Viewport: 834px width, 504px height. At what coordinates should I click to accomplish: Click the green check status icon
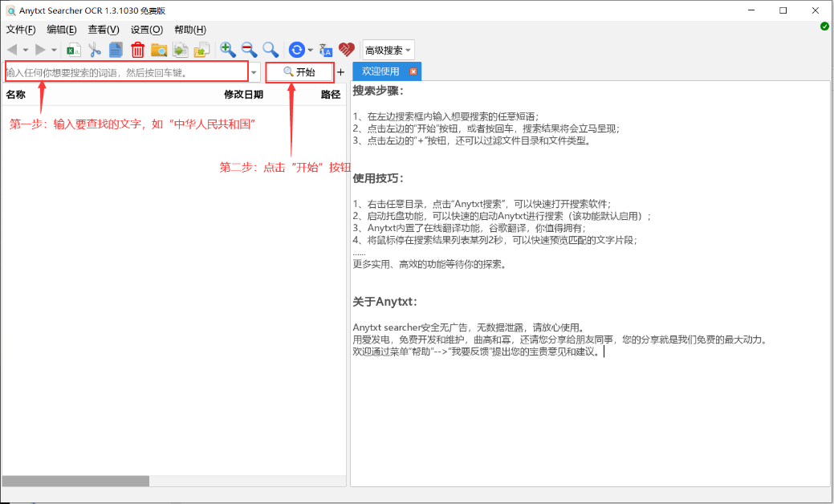click(x=824, y=26)
